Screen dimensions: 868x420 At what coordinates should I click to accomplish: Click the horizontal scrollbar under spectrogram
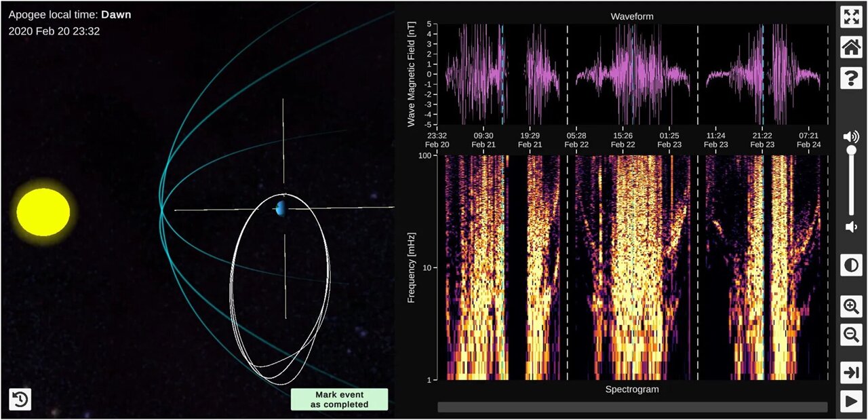pos(632,407)
